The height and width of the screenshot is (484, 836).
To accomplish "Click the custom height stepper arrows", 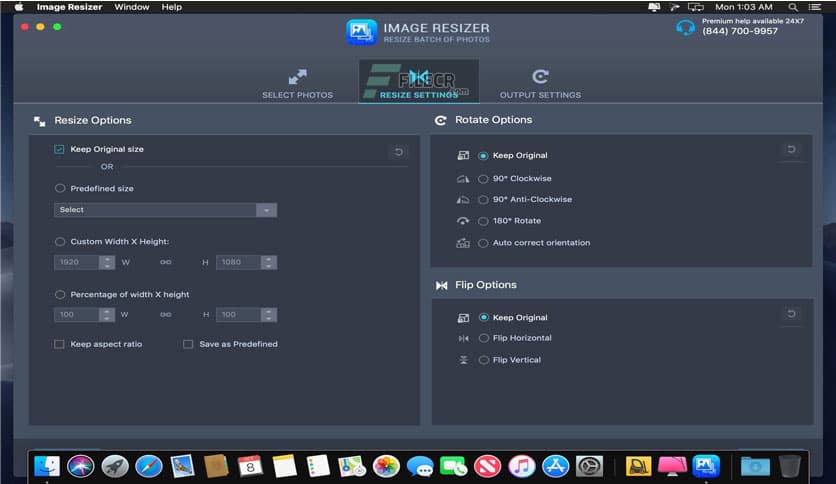I will tap(269, 262).
